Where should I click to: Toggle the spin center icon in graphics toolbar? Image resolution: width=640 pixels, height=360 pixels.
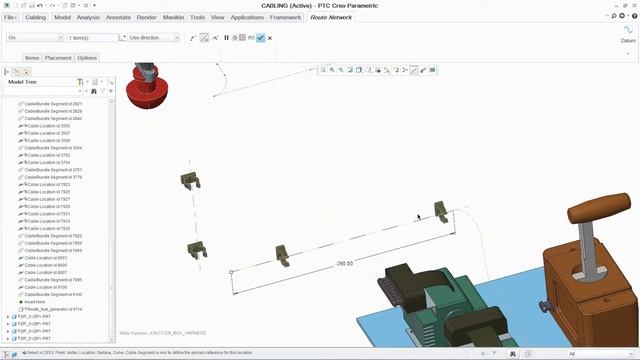point(404,70)
